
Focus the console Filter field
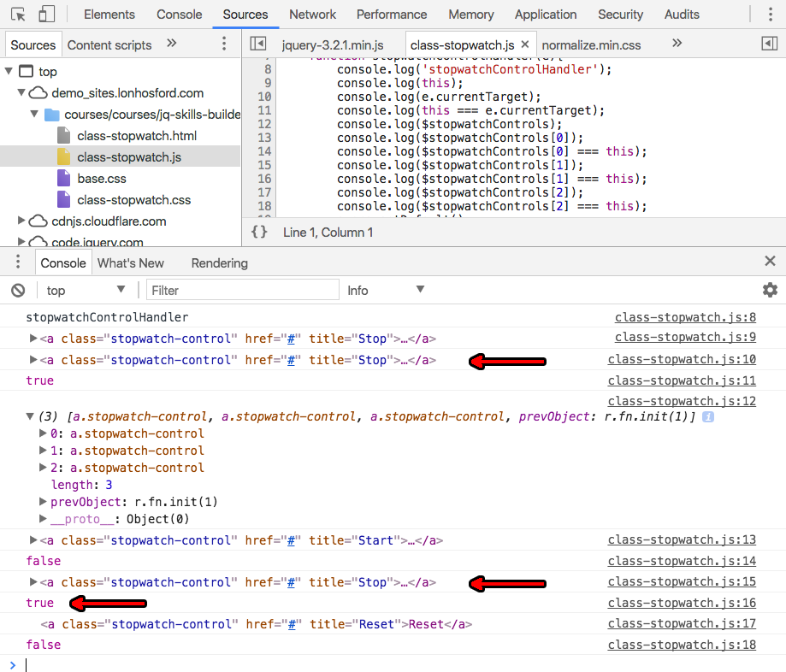243,290
